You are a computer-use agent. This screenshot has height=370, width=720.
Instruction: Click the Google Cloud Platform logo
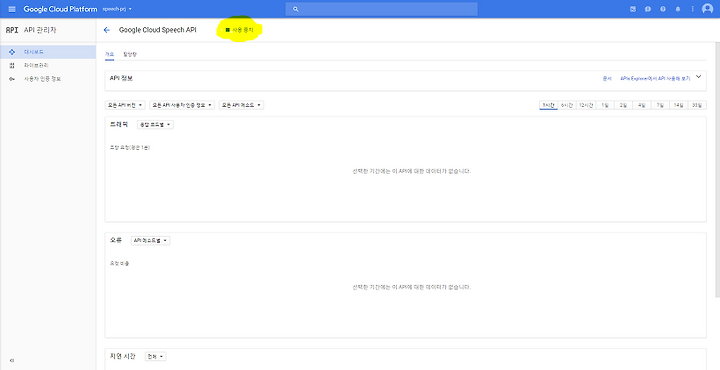pos(60,9)
